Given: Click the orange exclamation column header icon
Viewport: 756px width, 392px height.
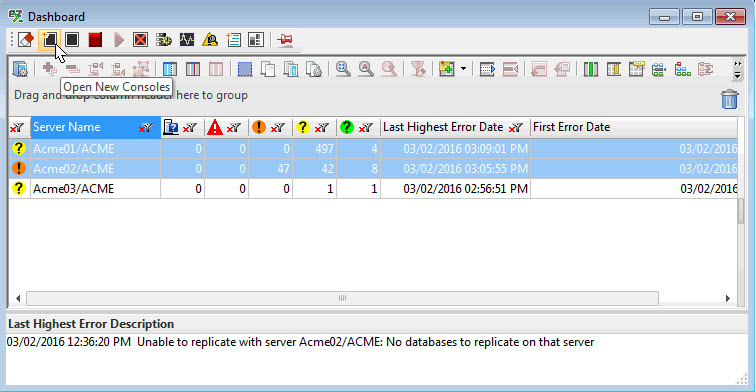Looking at the screenshot, I should pyautogui.click(x=259, y=127).
